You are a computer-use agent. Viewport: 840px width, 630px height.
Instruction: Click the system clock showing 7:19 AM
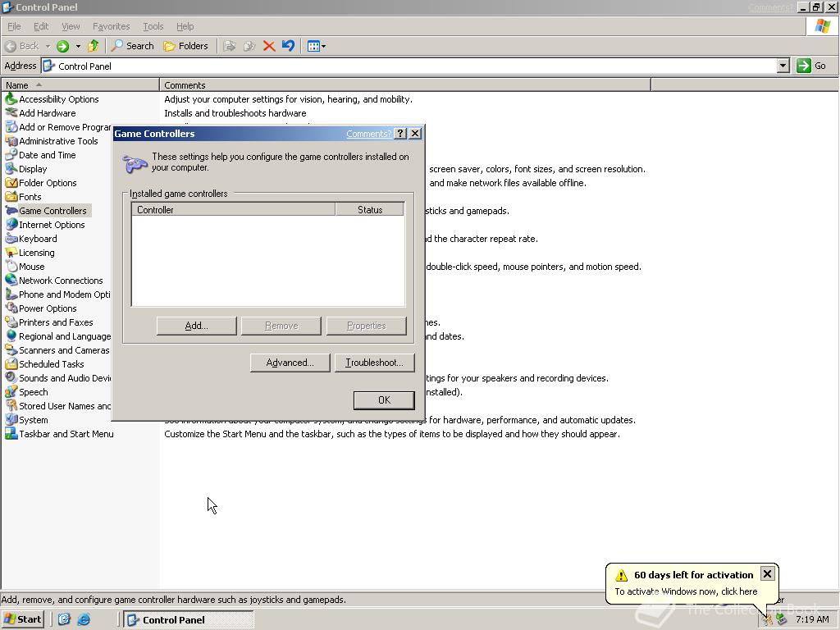[x=812, y=620]
